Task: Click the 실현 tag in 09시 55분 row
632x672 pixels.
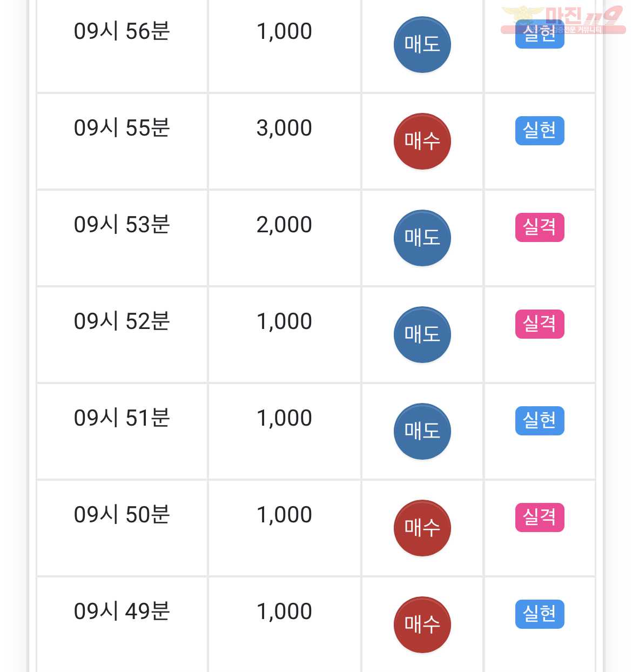Action: (x=540, y=131)
